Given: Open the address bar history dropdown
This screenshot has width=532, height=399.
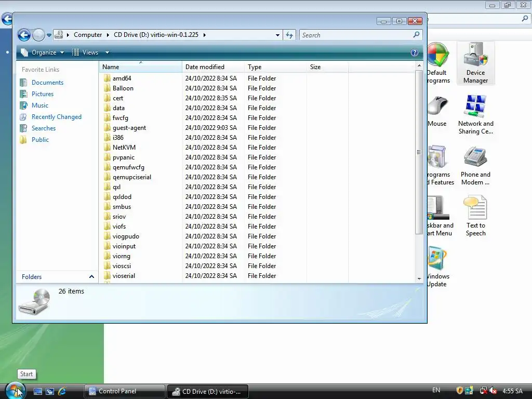Looking at the screenshot, I should point(277,35).
